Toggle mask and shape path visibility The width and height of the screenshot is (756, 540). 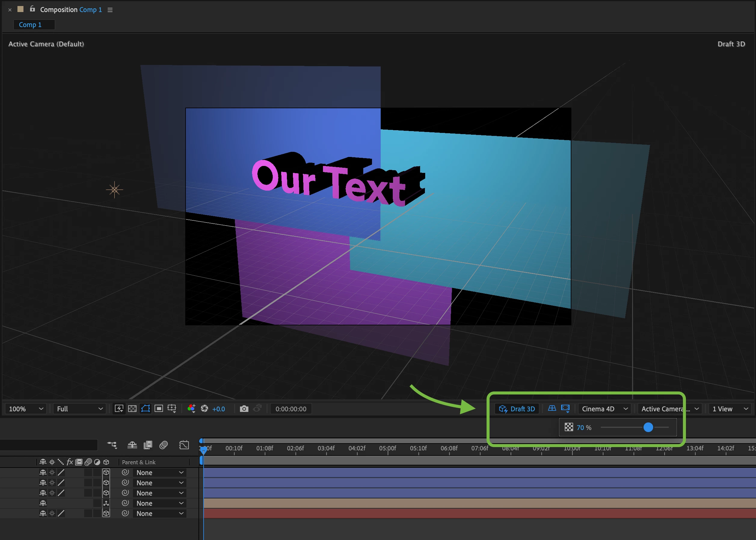145,409
